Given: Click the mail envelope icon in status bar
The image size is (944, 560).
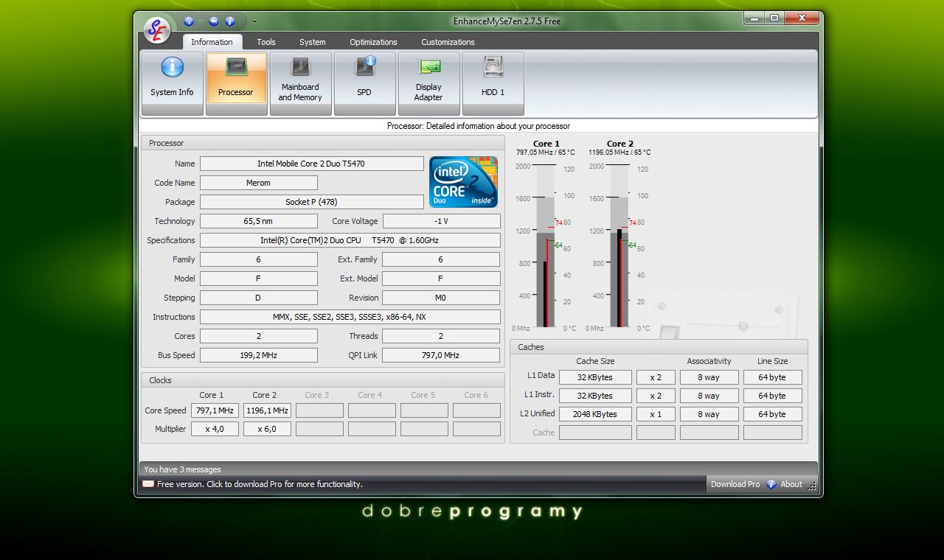Looking at the screenshot, I should [148, 484].
